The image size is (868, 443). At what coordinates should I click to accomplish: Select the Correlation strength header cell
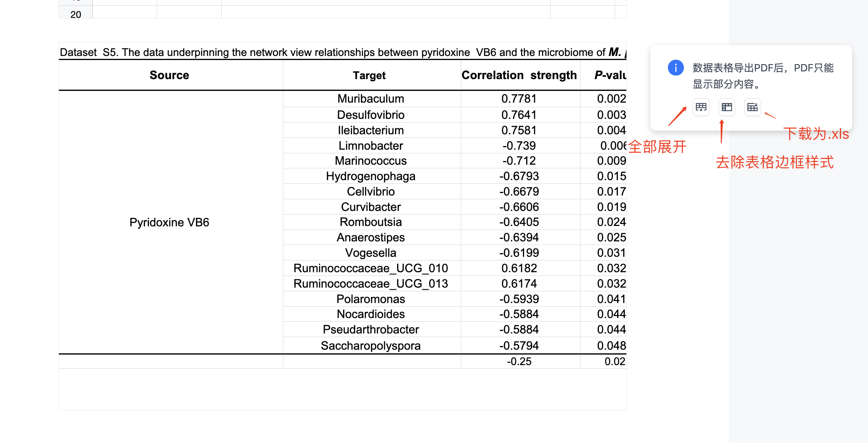(x=520, y=75)
